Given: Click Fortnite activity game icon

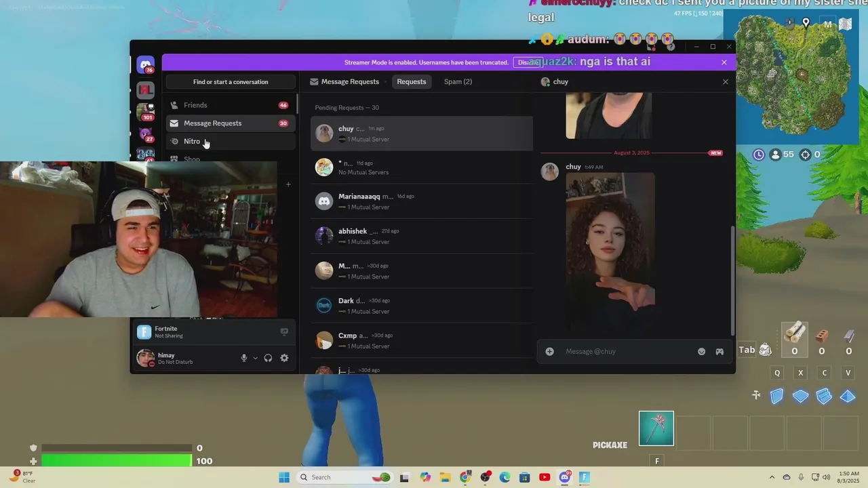Looking at the screenshot, I should pyautogui.click(x=144, y=332).
